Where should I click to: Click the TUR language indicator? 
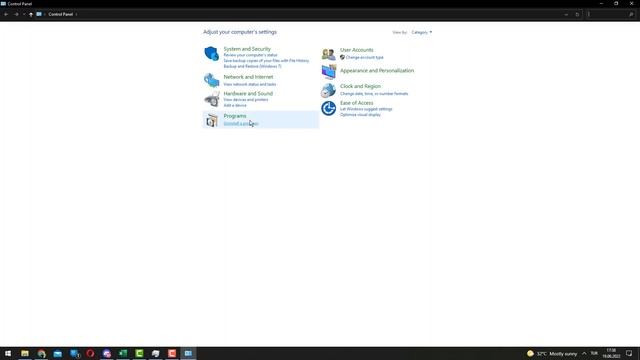[594, 354]
